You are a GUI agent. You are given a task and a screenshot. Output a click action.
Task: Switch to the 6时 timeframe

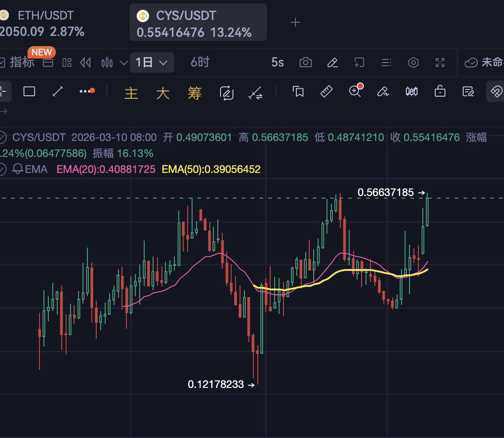[x=200, y=62]
